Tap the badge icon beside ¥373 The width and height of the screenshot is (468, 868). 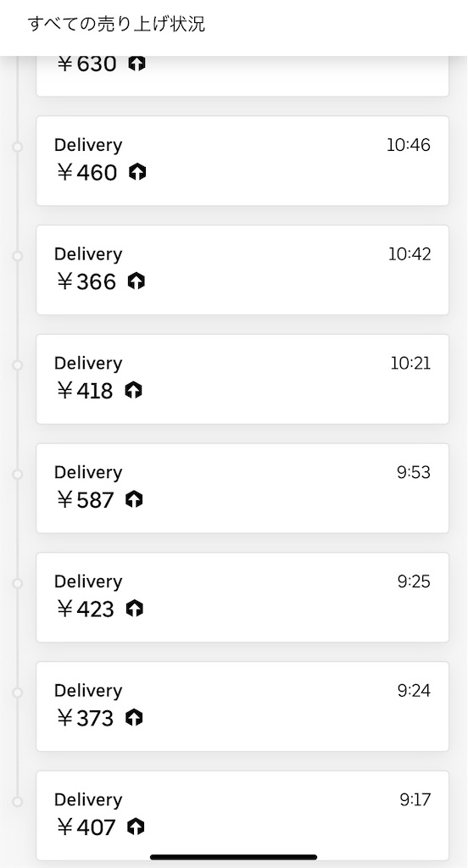pyautogui.click(x=134, y=718)
